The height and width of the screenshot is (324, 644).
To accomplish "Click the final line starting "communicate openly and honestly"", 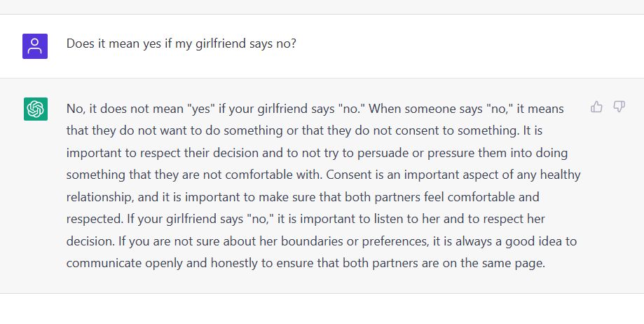I will (x=306, y=263).
